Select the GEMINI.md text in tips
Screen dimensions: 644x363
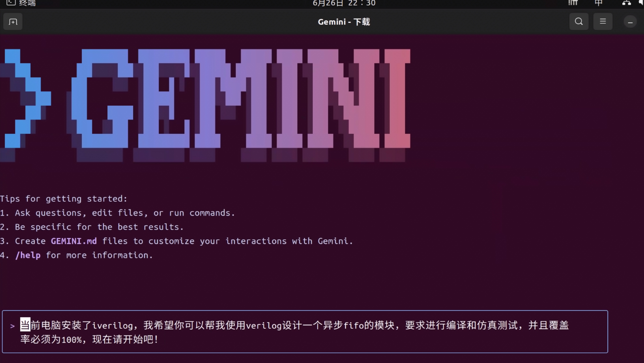point(74,241)
